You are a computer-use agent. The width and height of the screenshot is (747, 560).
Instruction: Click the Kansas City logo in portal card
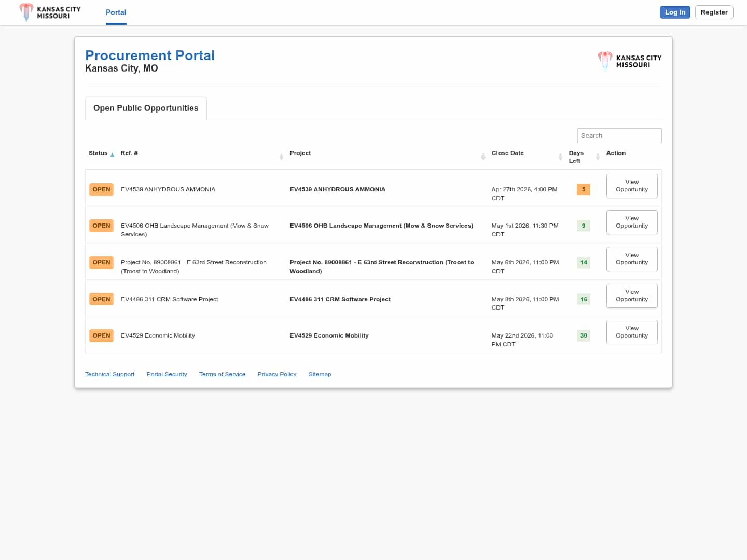click(x=629, y=61)
